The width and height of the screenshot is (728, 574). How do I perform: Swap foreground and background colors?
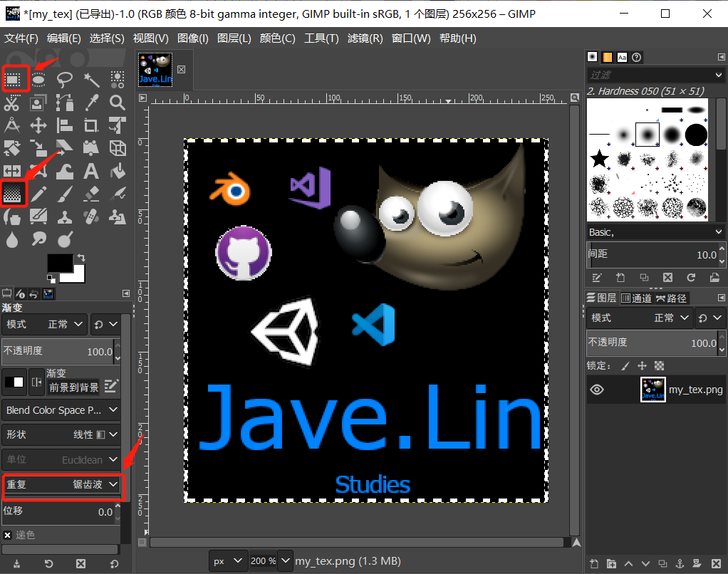click(x=81, y=258)
